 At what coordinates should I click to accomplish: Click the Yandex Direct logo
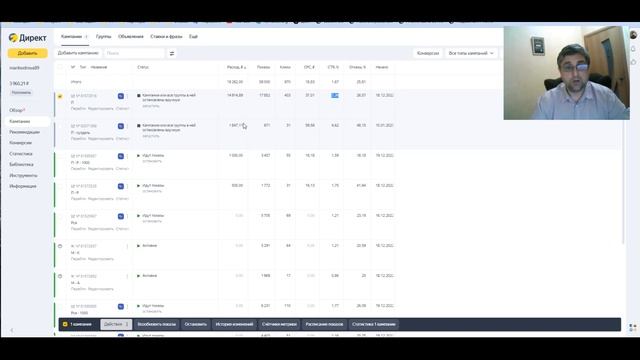point(27,38)
